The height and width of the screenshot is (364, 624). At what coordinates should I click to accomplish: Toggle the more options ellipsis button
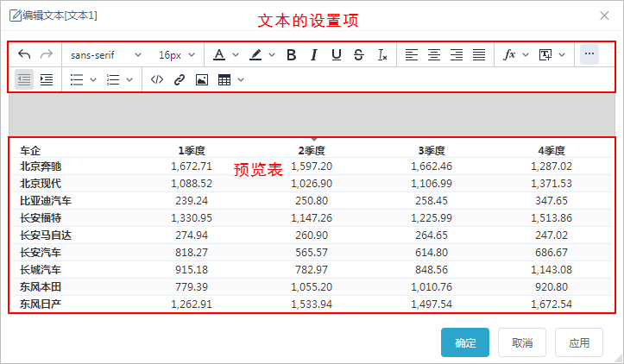click(x=589, y=54)
